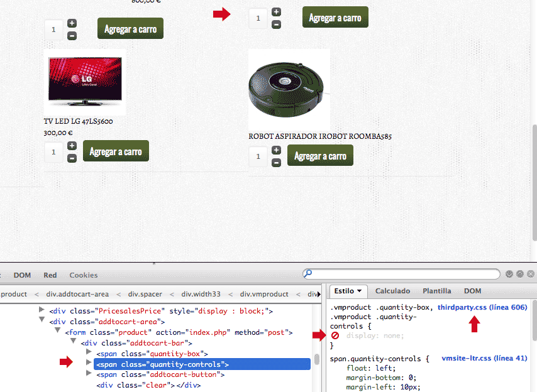
Task: Open ROBOT ASPIRADOR IROBOT ROOMBA585 product title
Action: click(x=320, y=136)
